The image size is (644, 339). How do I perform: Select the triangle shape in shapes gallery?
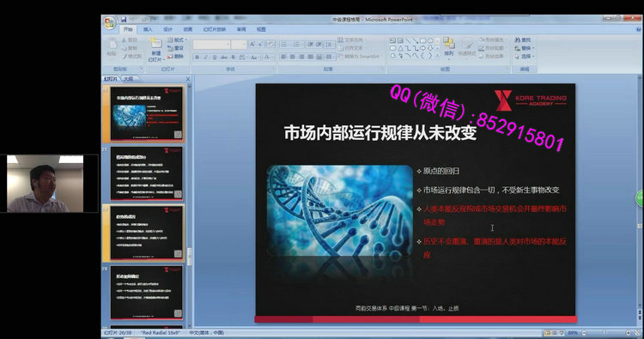click(400, 48)
